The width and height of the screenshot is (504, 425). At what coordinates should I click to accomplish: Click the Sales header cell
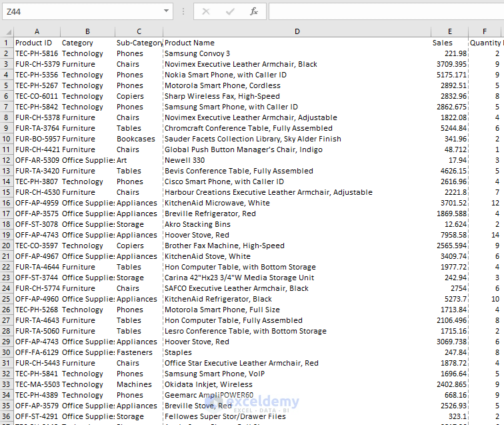point(450,43)
